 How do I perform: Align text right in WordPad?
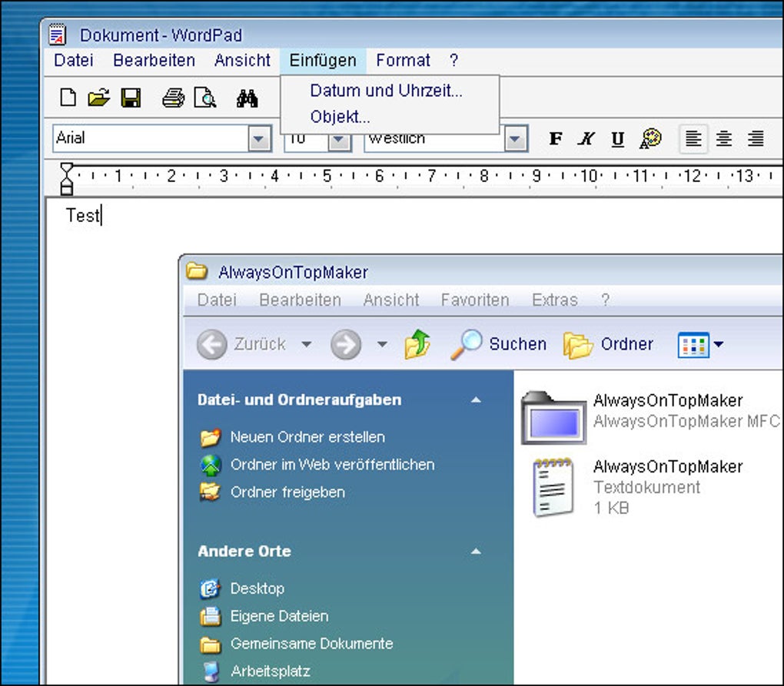(756, 138)
